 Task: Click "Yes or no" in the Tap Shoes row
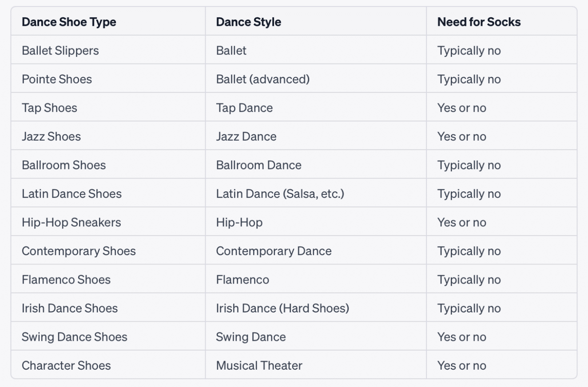click(x=461, y=108)
